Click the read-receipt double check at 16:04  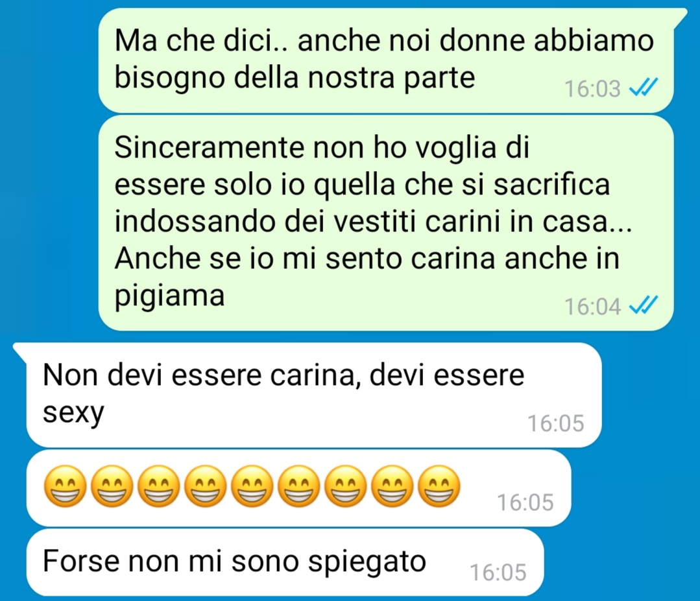643,305
